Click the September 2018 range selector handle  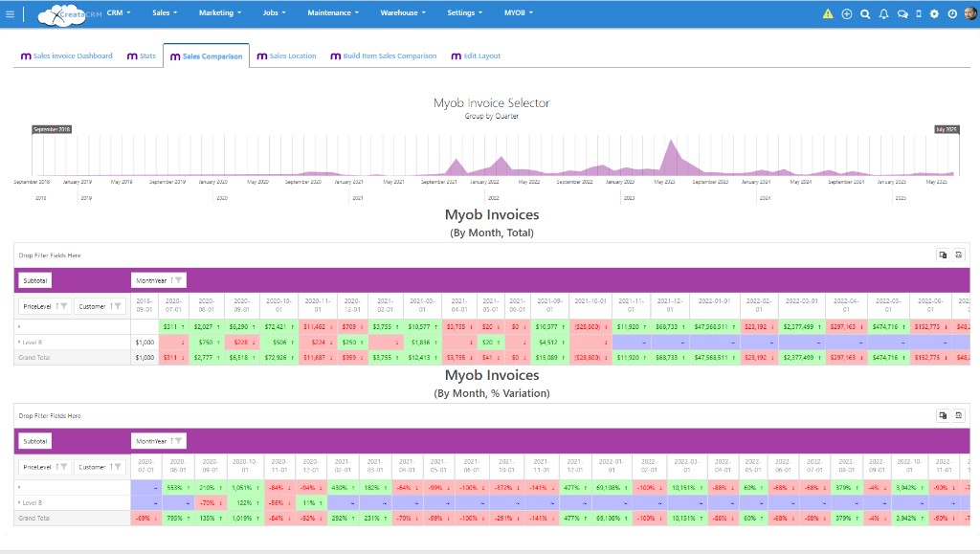tap(52, 129)
